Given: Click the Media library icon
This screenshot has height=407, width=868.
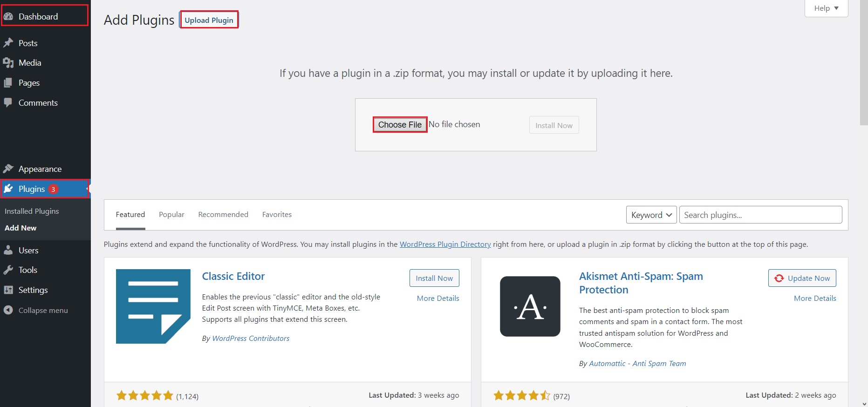Looking at the screenshot, I should [8, 63].
